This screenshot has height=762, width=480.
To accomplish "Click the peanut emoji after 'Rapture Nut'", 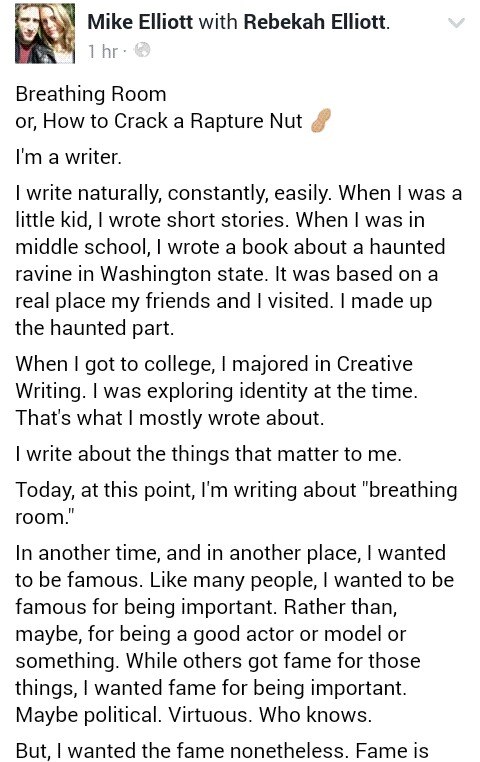I will pos(320,121).
